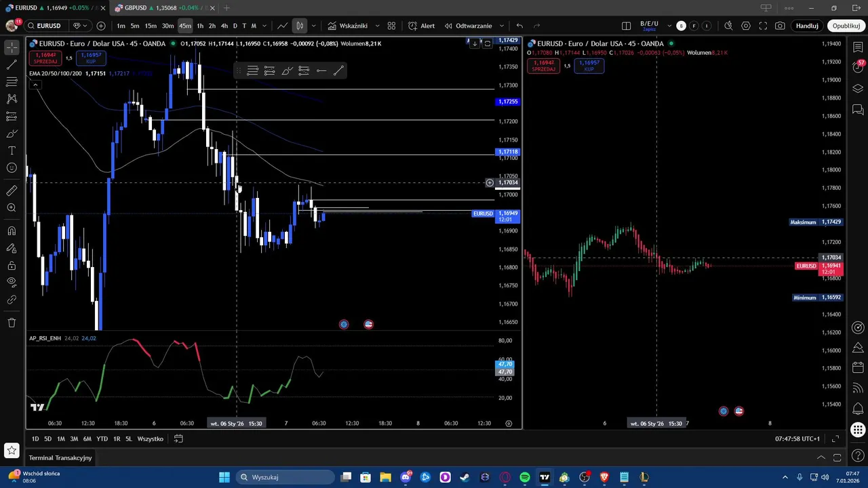Select the 15m timeframe

pyautogui.click(x=151, y=26)
